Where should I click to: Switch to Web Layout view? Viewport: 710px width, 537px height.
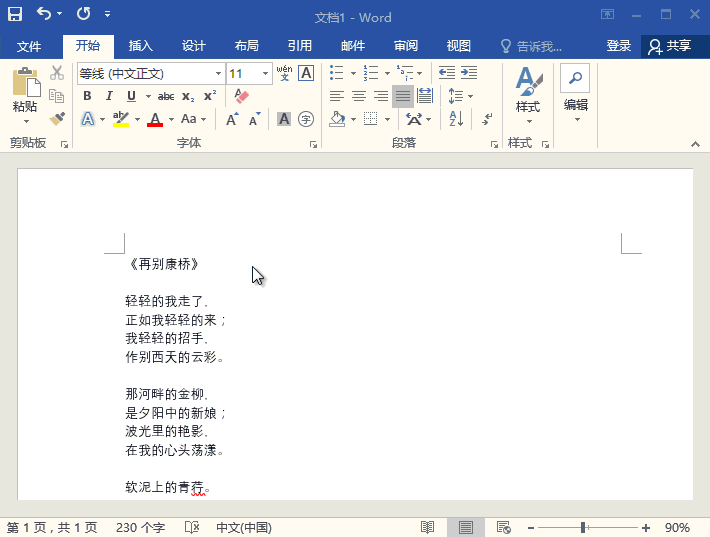504,527
